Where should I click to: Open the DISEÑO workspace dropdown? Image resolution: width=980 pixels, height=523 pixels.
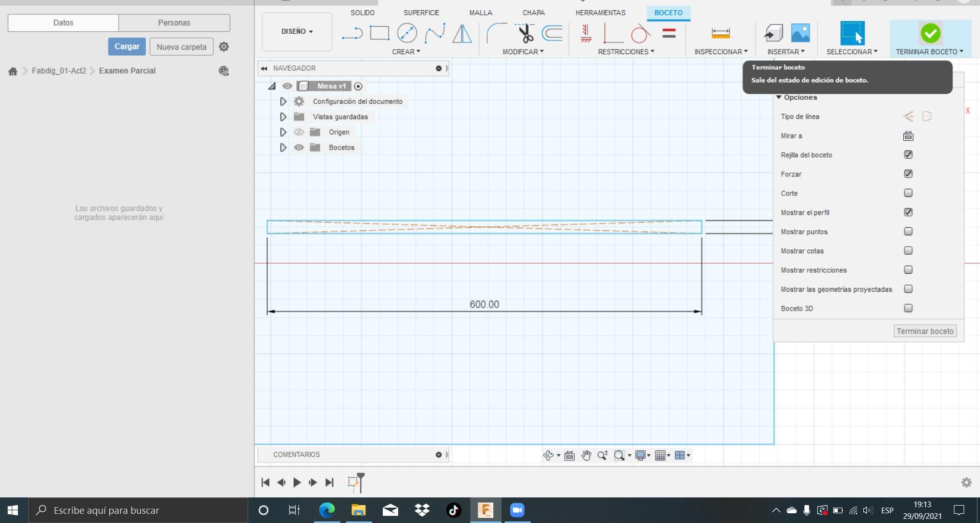click(x=297, y=32)
